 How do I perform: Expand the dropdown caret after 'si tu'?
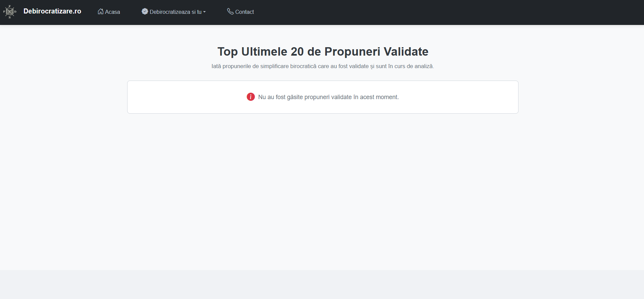pyautogui.click(x=204, y=12)
